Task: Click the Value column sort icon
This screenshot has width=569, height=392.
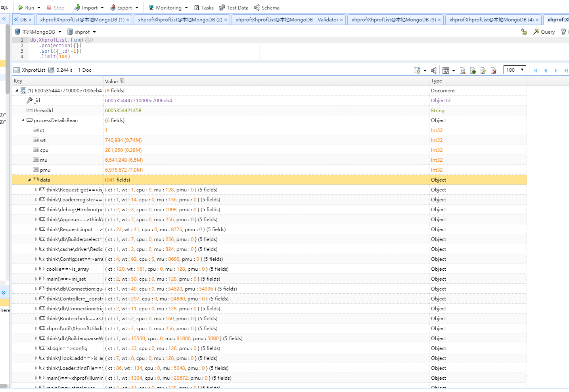Action: click(122, 81)
